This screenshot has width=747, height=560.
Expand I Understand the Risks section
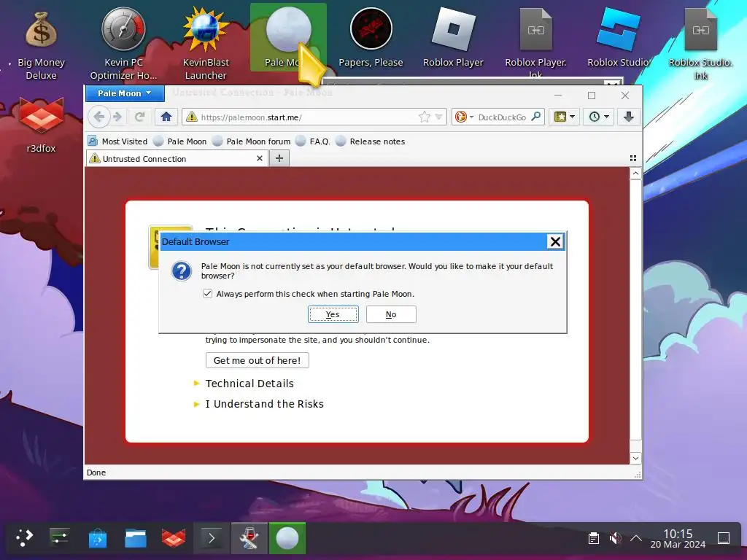[264, 404]
